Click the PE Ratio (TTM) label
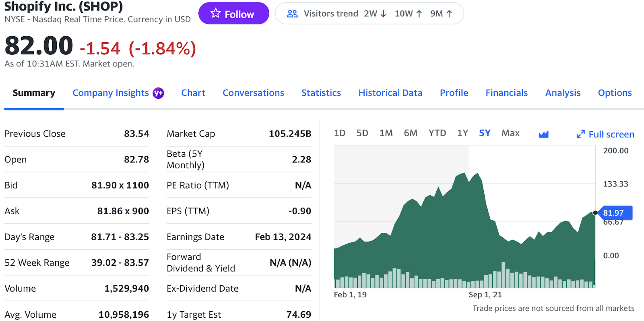The image size is (644, 321). coord(198,185)
